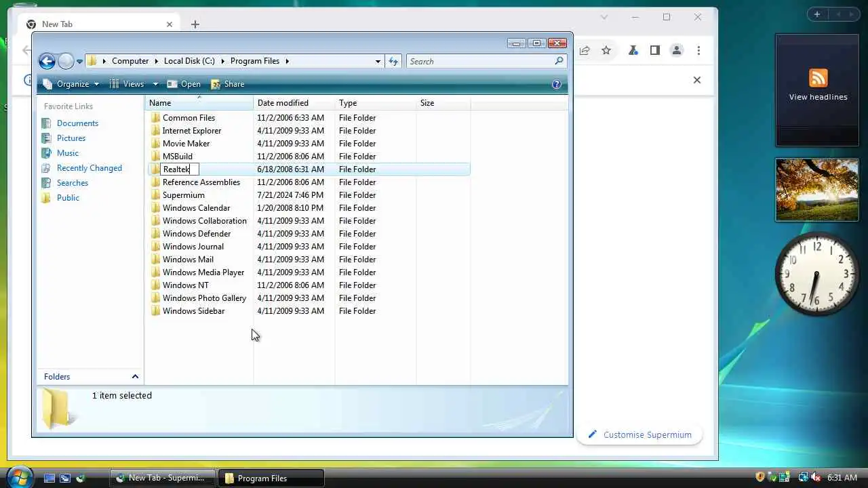Click Open in Explorer toolbar
This screenshot has width=868, height=488.
point(184,84)
